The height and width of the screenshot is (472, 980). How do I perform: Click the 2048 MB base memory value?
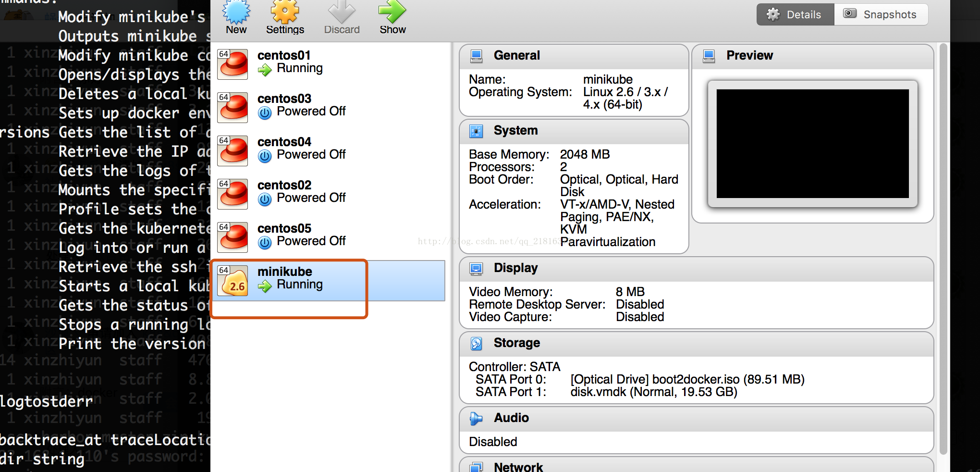(585, 154)
